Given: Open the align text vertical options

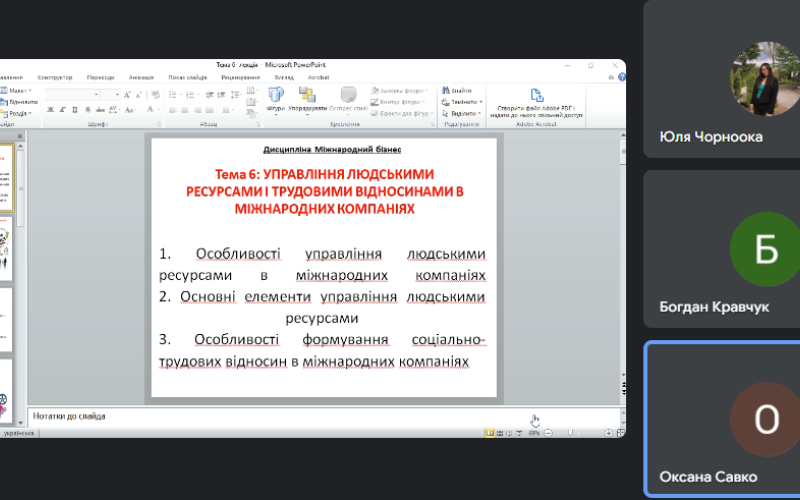Looking at the screenshot, I should click(x=251, y=102).
